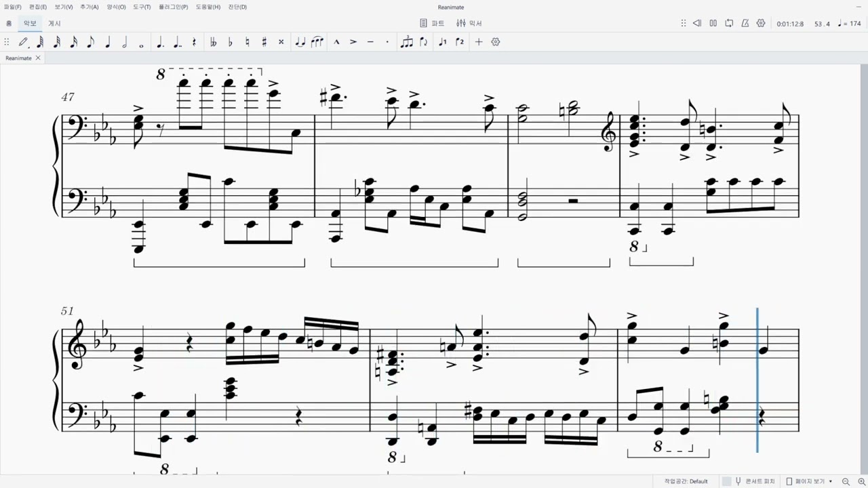This screenshot has width=868, height=488.
Task: Open the 도움말(H) menu
Action: [208, 7]
